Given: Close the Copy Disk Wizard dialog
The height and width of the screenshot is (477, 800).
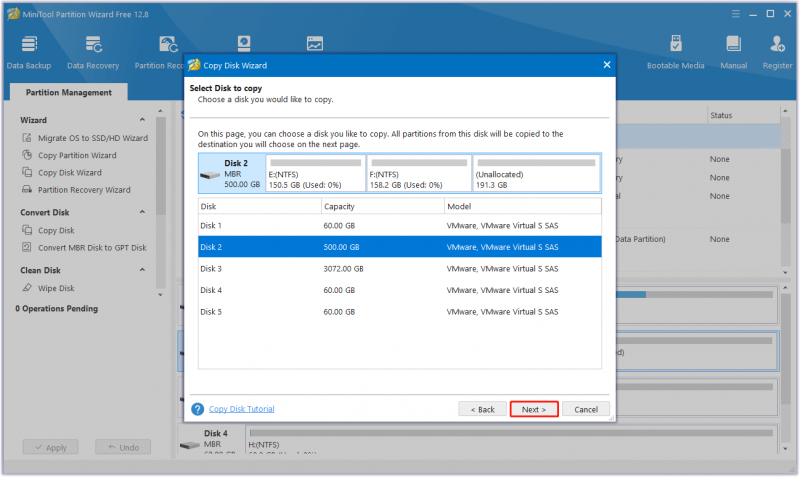Looking at the screenshot, I should [x=607, y=65].
